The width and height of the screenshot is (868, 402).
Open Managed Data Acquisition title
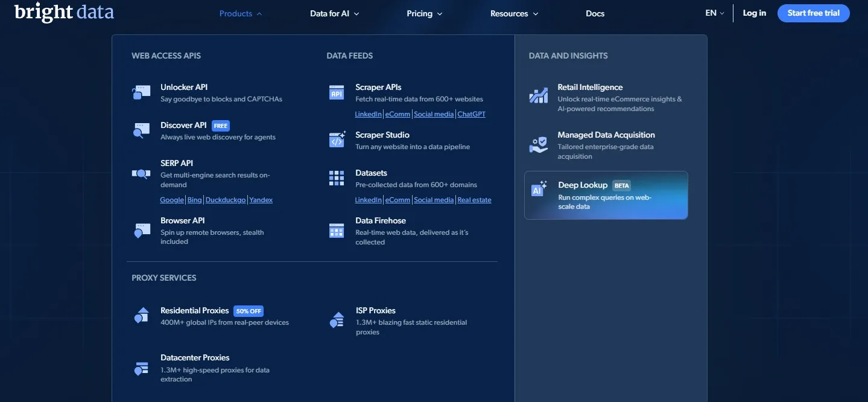click(x=606, y=135)
